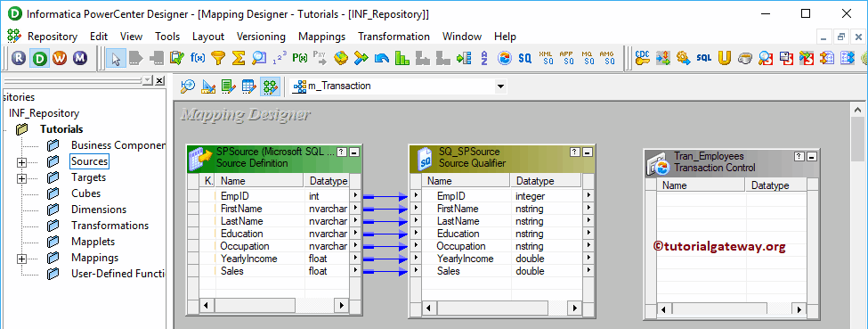
Task: Click the MQ SQ toolbar icon
Action: tap(588, 58)
